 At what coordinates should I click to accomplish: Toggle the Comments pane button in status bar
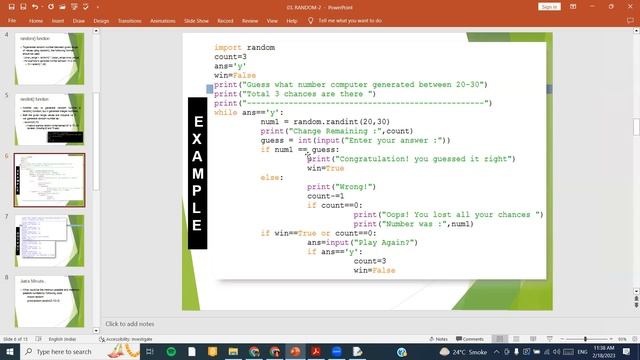(470, 339)
